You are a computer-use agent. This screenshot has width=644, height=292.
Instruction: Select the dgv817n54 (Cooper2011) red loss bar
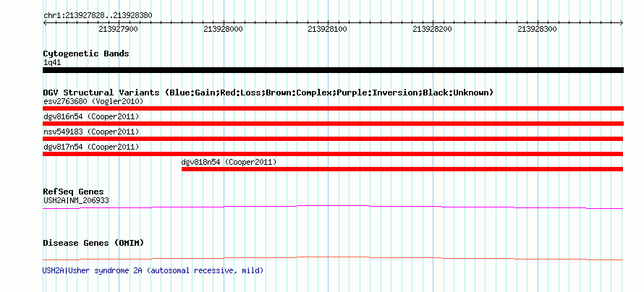click(x=333, y=154)
